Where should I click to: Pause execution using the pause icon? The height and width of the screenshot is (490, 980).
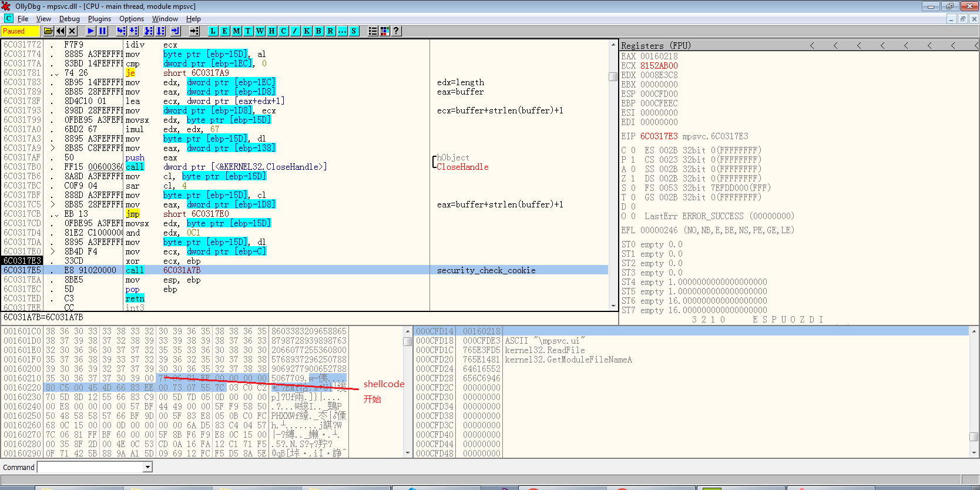pos(103,31)
